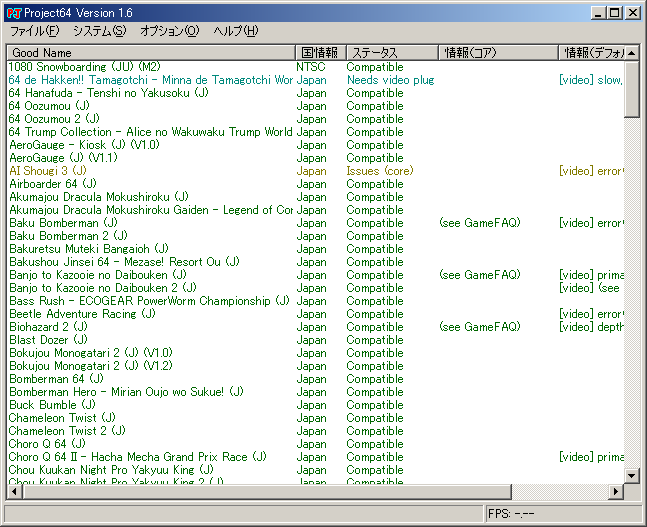Screen dimensions: 647x527
Task: Maximize the Project64 window
Action: 614,13
